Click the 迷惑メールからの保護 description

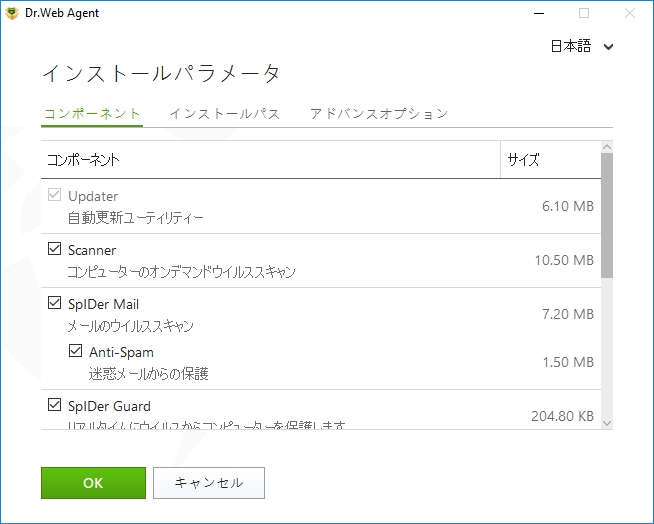coord(148,374)
